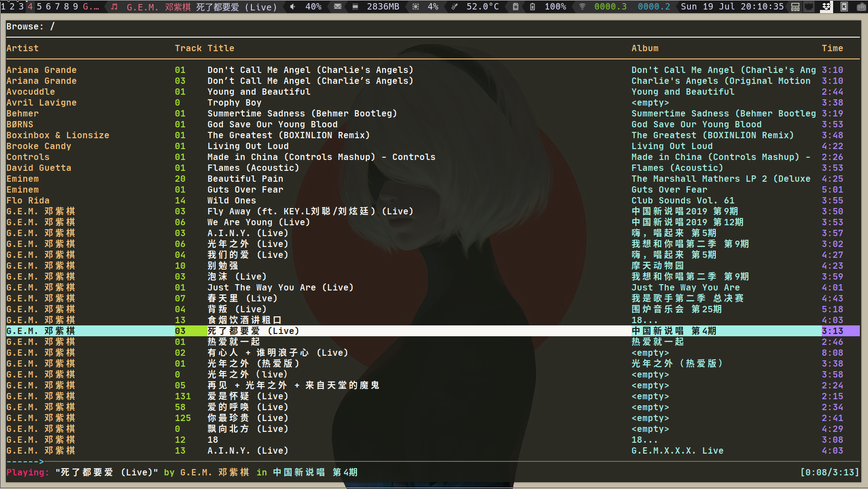This screenshot has height=489, width=868.
Task: Click the temperature sensor icon
Action: (x=454, y=7)
